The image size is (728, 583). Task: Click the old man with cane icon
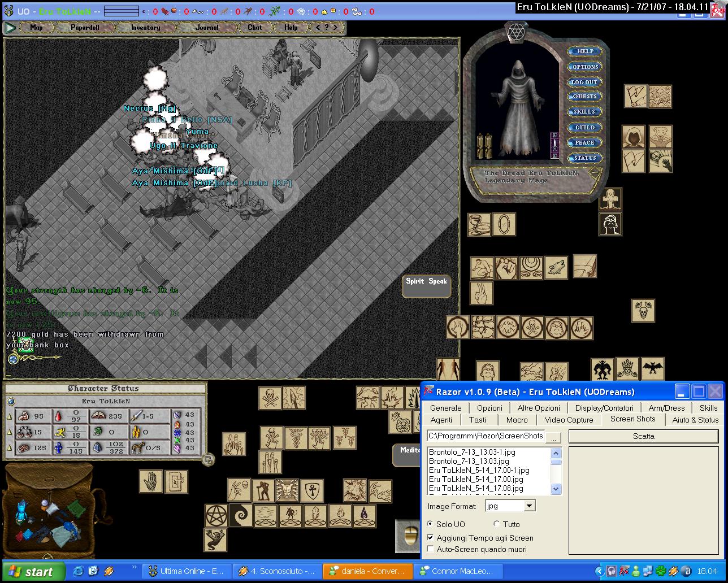point(263,490)
